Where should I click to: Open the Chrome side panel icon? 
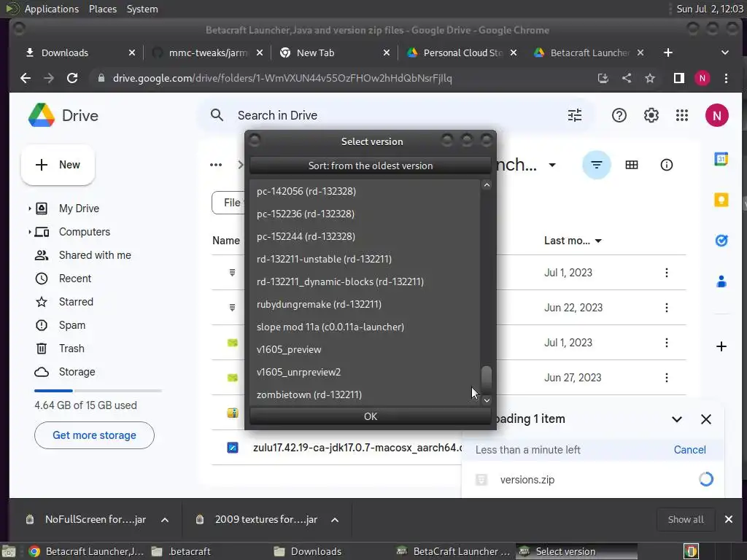pyautogui.click(x=679, y=78)
